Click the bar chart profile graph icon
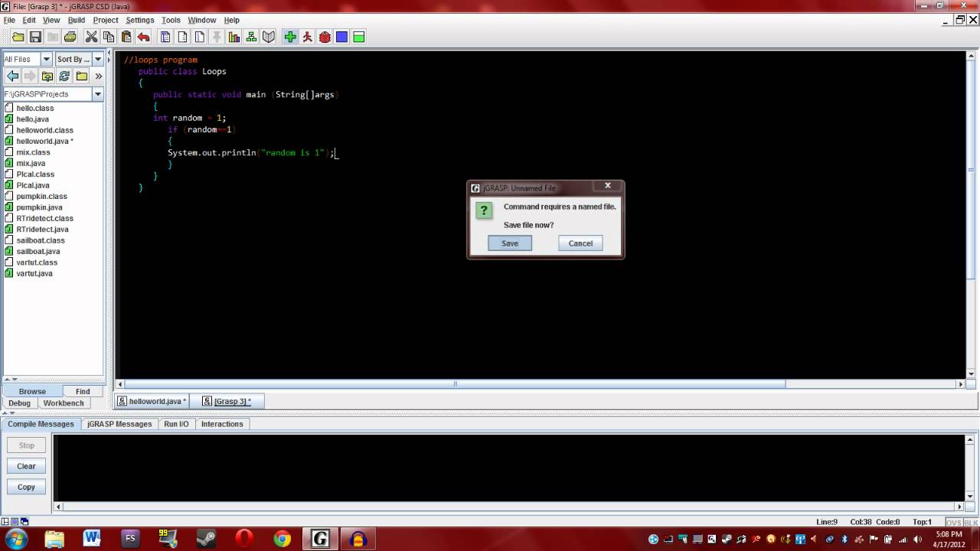The height and width of the screenshot is (551, 980). 234,37
